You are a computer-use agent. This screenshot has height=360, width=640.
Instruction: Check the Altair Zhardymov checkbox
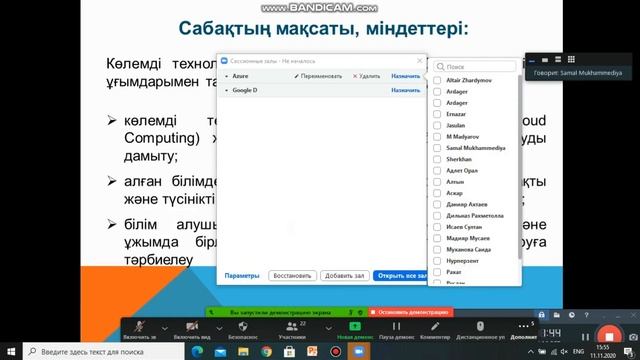pos(437,80)
